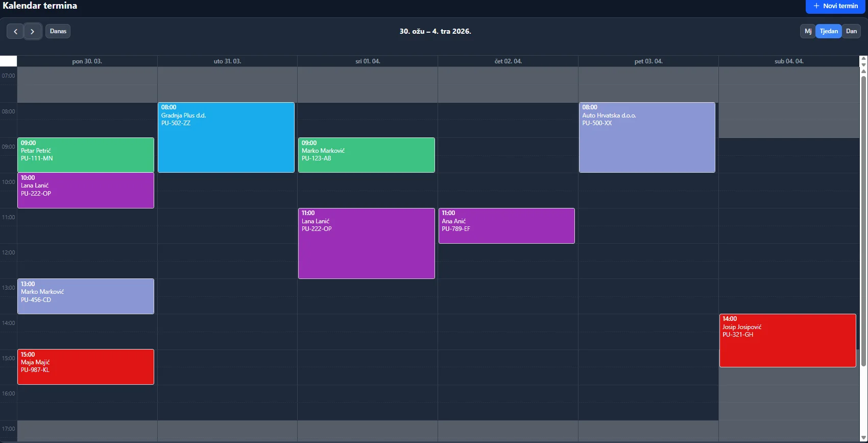The width and height of the screenshot is (868, 443).
Task: Open Ana Anić 11:00 appointment
Action: [x=507, y=225]
